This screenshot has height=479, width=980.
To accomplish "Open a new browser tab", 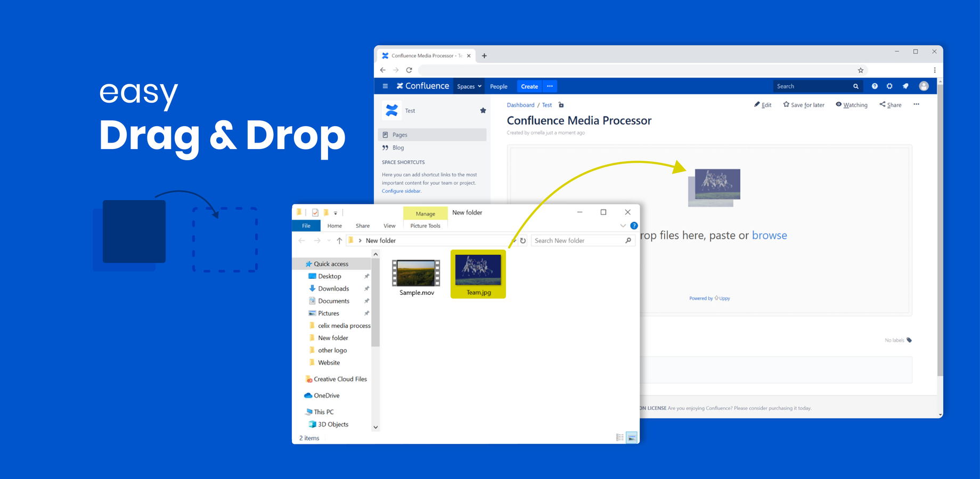I will point(484,56).
